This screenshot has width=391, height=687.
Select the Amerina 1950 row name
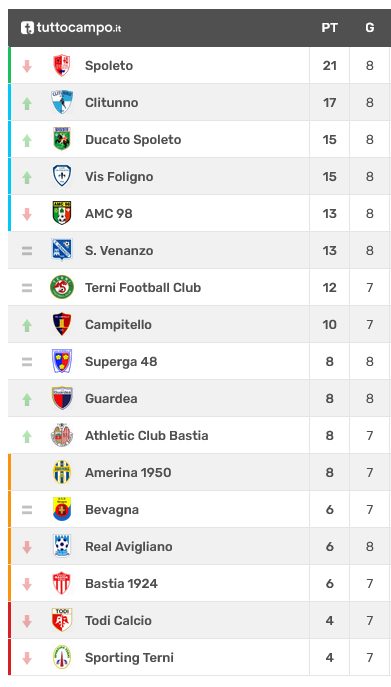(128, 472)
